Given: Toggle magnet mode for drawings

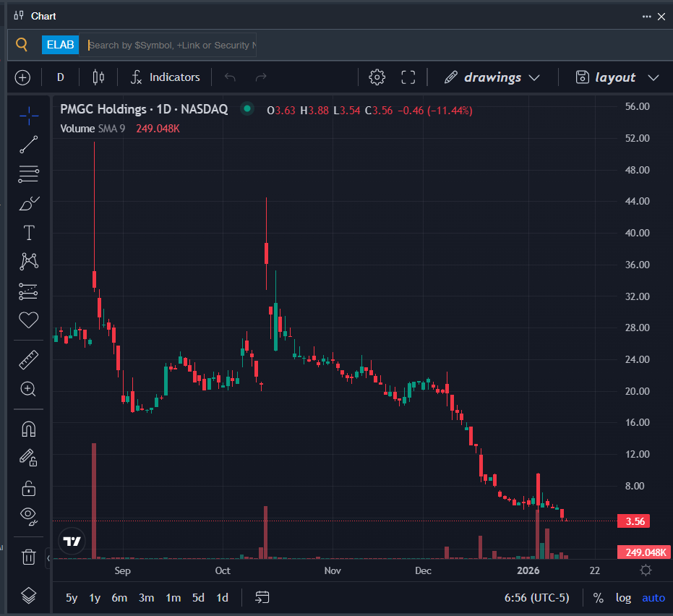Looking at the screenshot, I should 29,429.
